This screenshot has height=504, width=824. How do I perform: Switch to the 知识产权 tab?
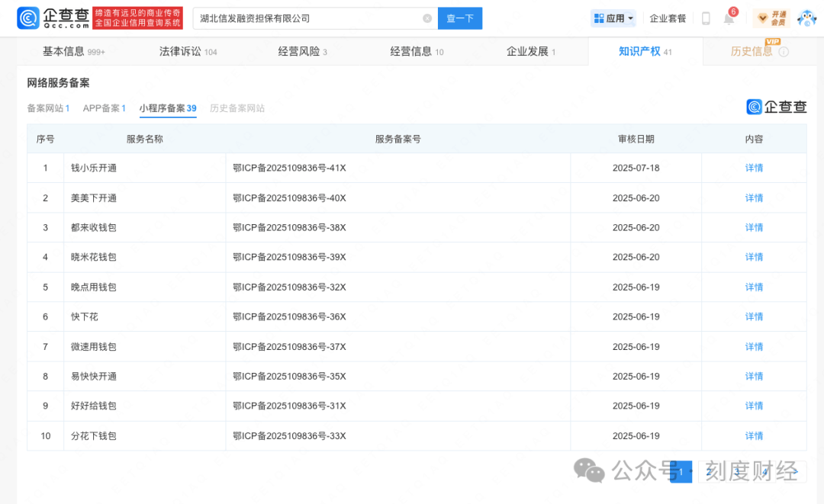tap(641, 51)
